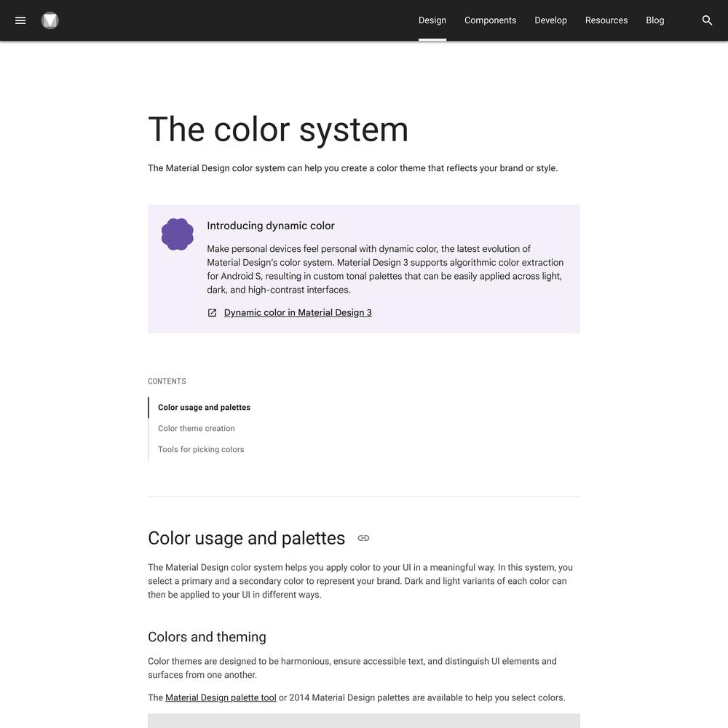Viewport: 728px width, 728px height.
Task: Click The color system page title
Action: point(278,130)
